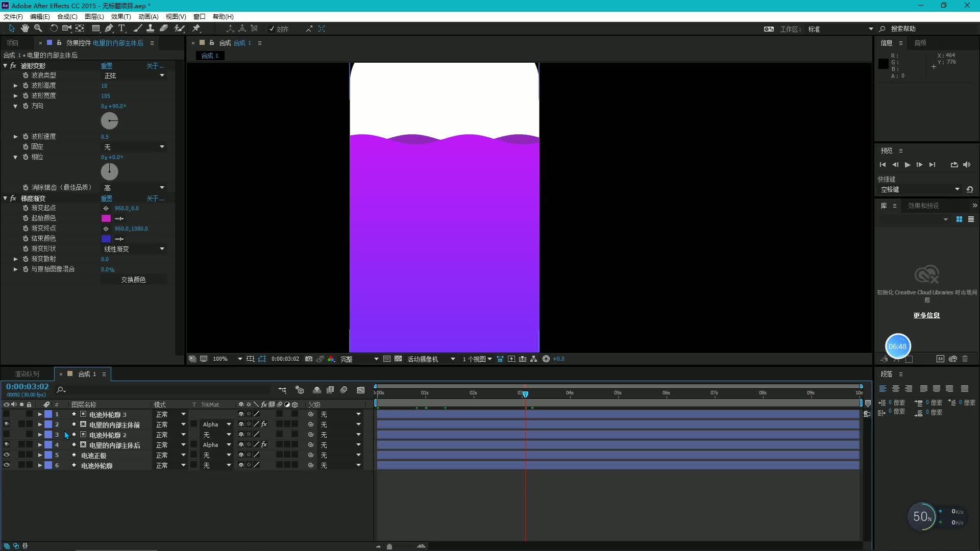Image resolution: width=980 pixels, height=551 pixels.
Task: Hide layer 电池外轮廓 with eye toggle
Action: pyautogui.click(x=7, y=465)
